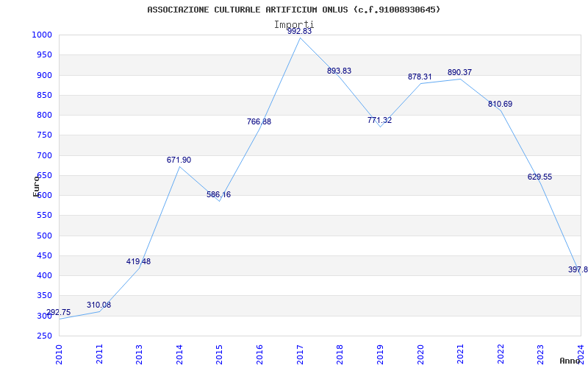This screenshot has height=368, width=588.
Task: Click the 550 euro axis label
Action: click(x=44, y=216)
